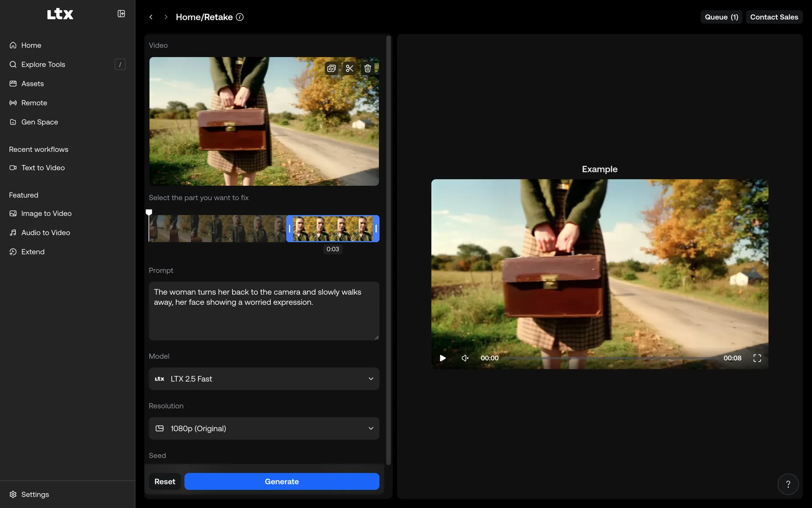Click the Reset button
The image size is (812, 508).
(x=165, y=481)
